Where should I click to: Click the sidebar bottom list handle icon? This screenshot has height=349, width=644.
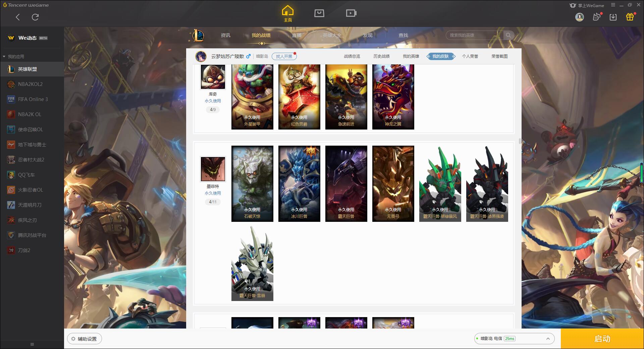point(32,344)
